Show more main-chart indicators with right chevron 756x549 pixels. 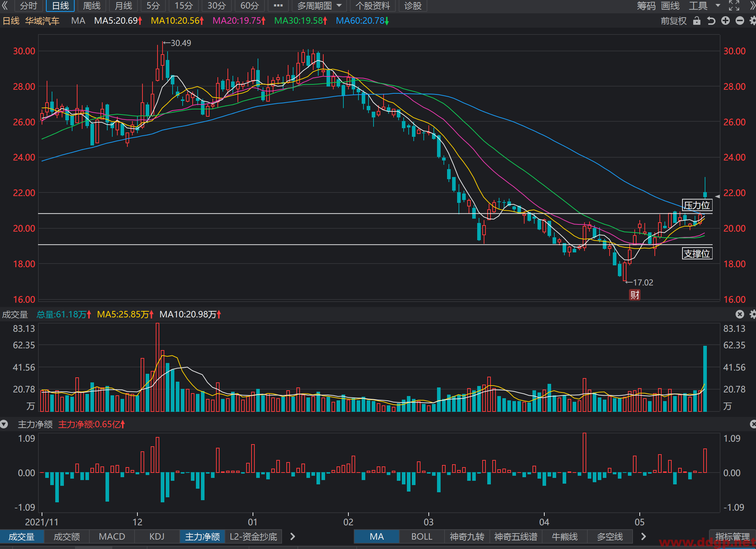[643, 536]
